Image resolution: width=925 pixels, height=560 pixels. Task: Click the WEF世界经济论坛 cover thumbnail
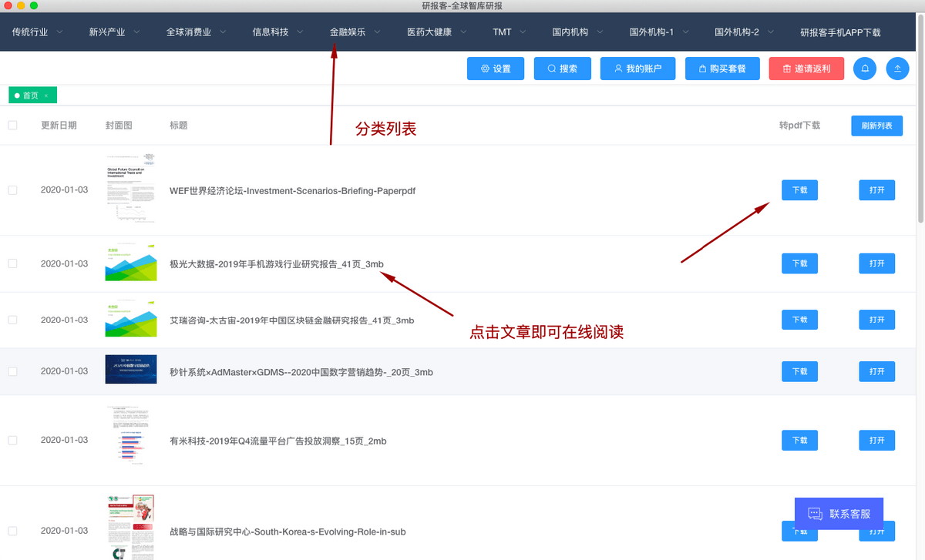(131, 190)
